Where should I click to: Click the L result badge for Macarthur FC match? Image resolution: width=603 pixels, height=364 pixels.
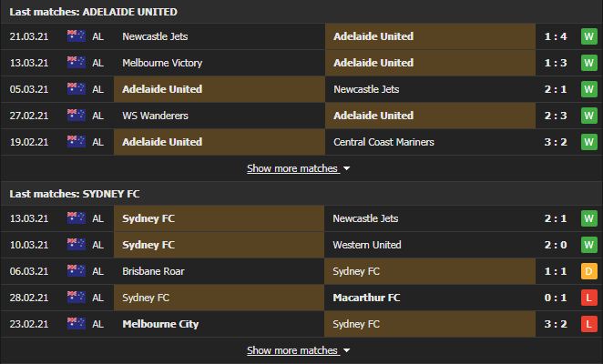coord(588,298)
